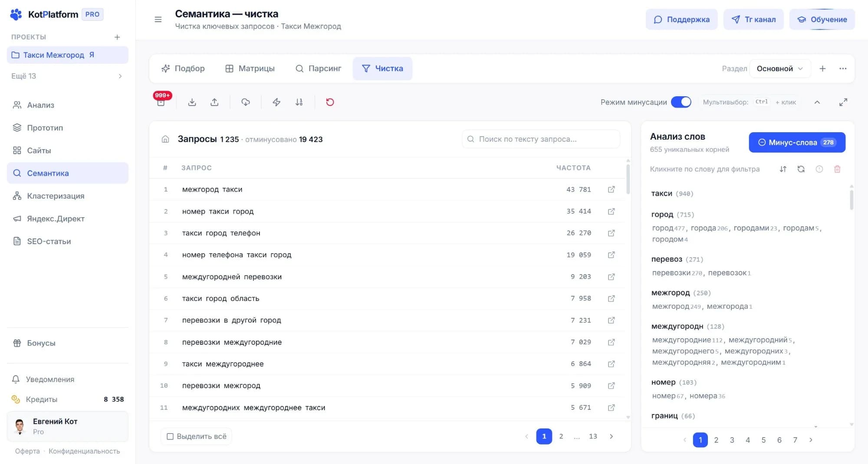Expand the Ещё 13 projects list

(x=67, y=76)
